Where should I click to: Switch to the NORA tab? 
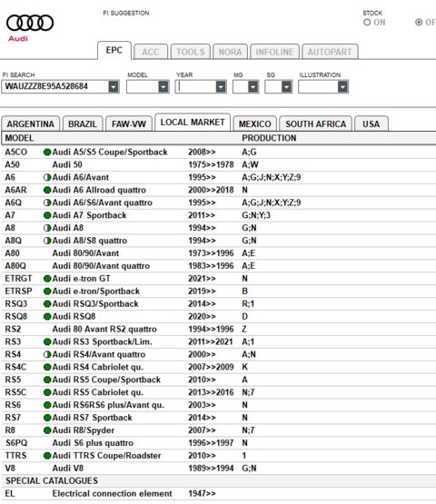click(230, 52)
